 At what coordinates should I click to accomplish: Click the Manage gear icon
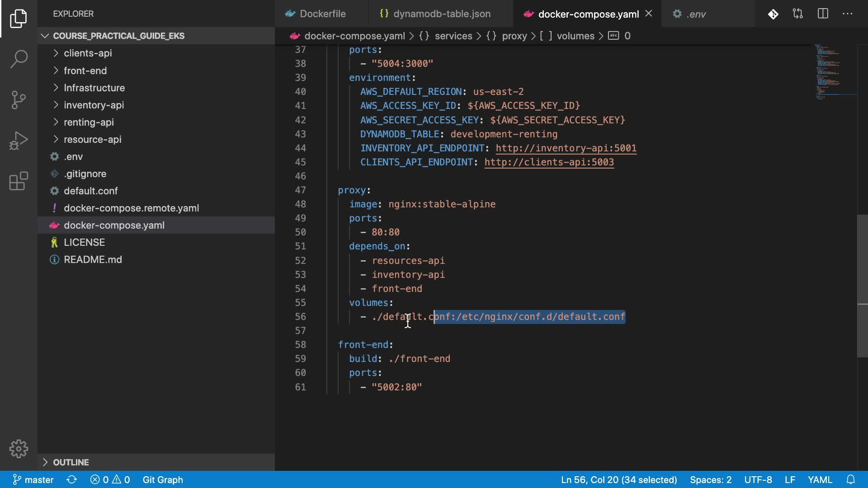point(19,449)
